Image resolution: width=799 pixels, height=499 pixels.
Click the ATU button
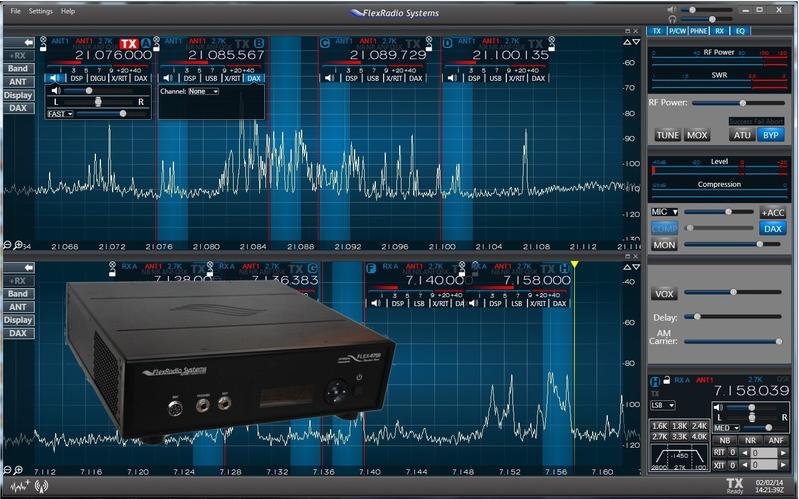pos(742,135)
